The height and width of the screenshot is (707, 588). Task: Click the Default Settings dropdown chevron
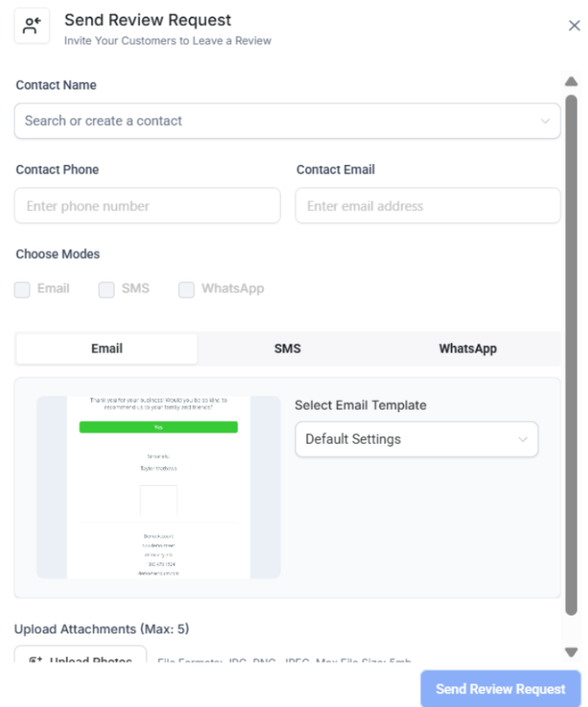coord(523,439)
